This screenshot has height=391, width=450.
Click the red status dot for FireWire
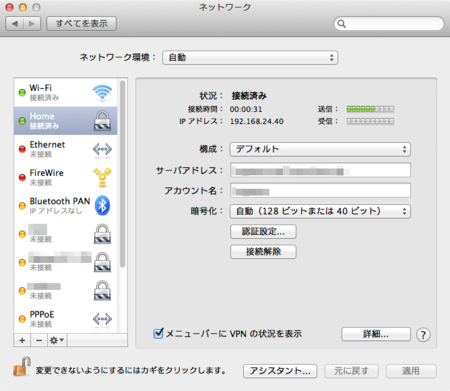22,177
